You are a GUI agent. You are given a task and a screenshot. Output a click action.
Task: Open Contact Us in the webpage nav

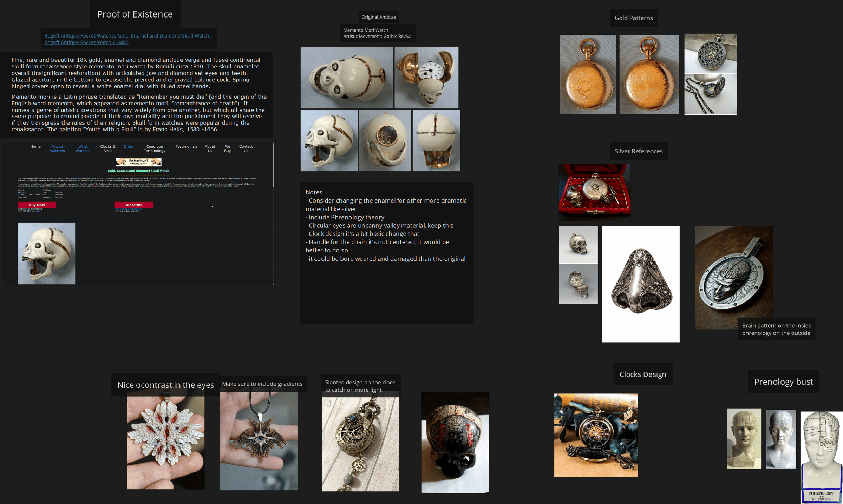click(x=246, y=148)
